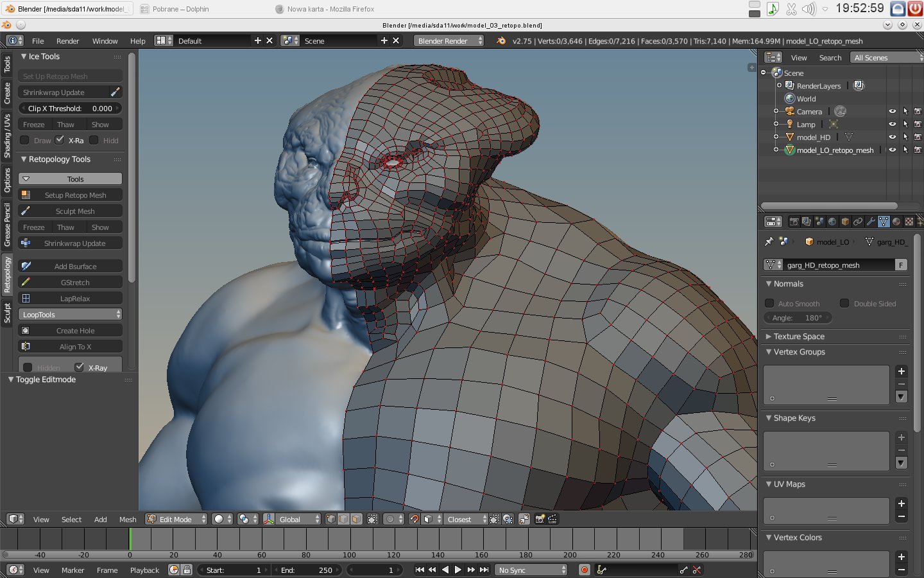This screenshot has width=924, height=578.
Task: Open the Scene properties tab
Action: click(x=819, y=222)
